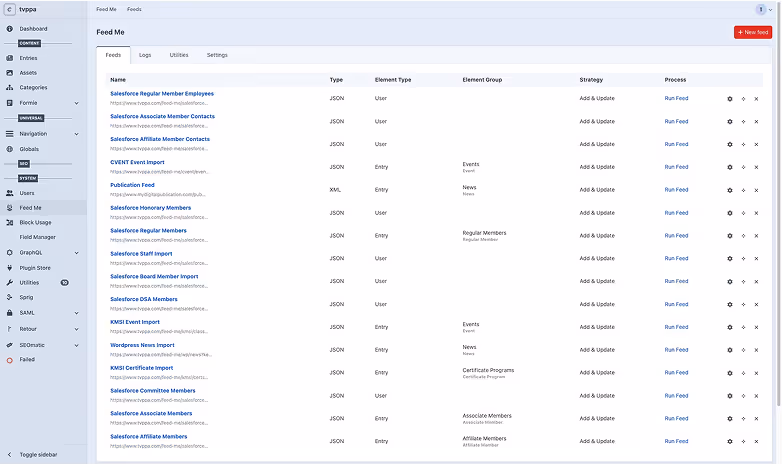The width and height of the screenshot is (782, 465).
Task: Click Users icon in sidebar
Action: [x=9, y=193]
